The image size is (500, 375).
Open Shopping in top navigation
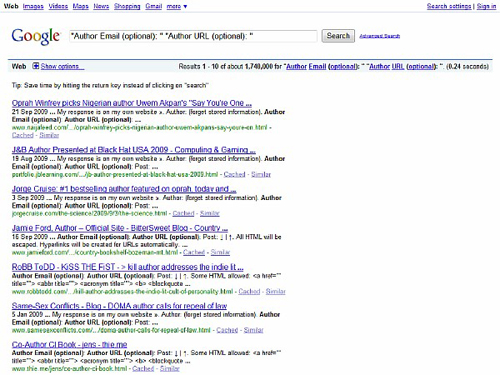point(127,6)
